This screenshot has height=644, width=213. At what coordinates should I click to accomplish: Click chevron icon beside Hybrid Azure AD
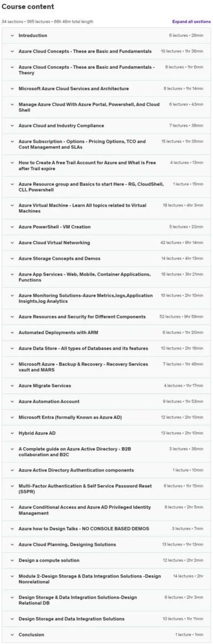tap(11, 433)
